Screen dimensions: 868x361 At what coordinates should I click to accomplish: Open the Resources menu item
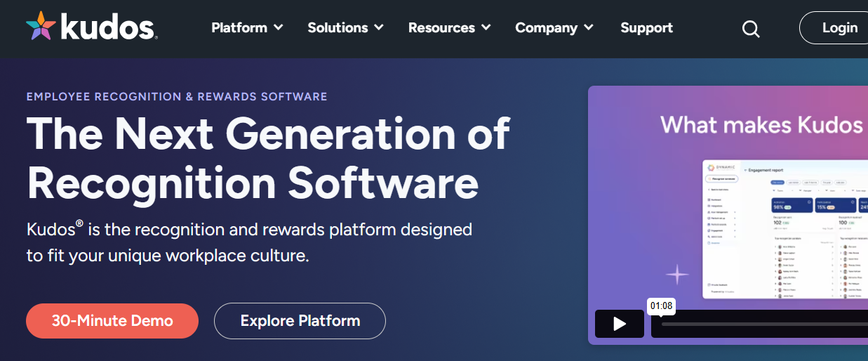[x=441, y=27]
